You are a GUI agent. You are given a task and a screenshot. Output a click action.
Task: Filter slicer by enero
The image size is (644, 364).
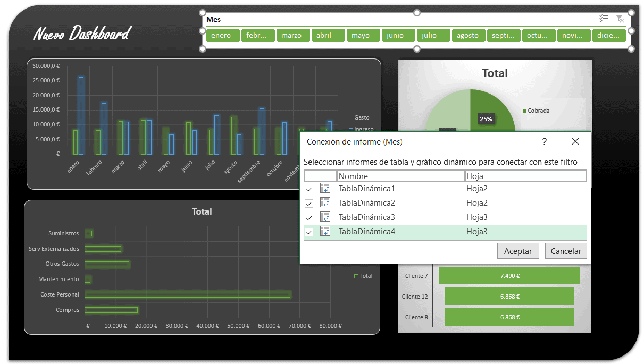point(222,36)
